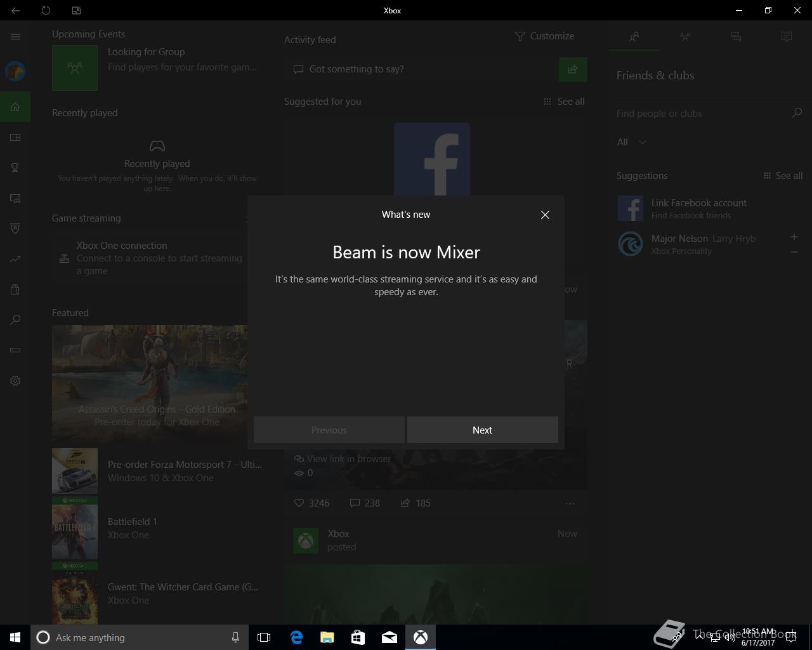Click Cortana microphone icon
Image resolution: width=812 pixels, height=650 pixels.
[235, 637]
